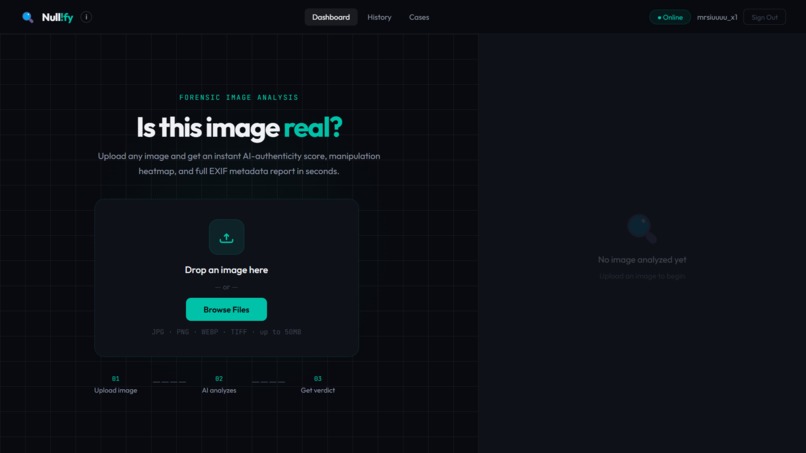Click the 'AI analyzes' step label
This screenshot has height=453, width=806.
(x=219, y=390)
